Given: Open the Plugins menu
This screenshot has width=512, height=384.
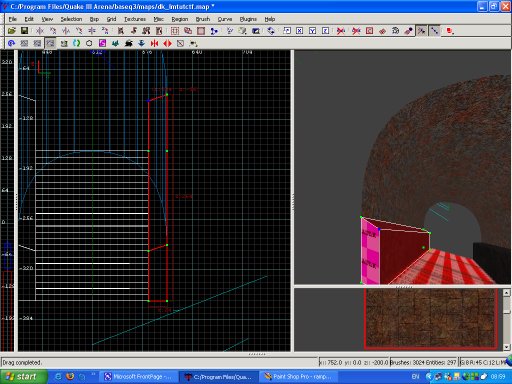Looking at the screenshot, I should point(248,19).
